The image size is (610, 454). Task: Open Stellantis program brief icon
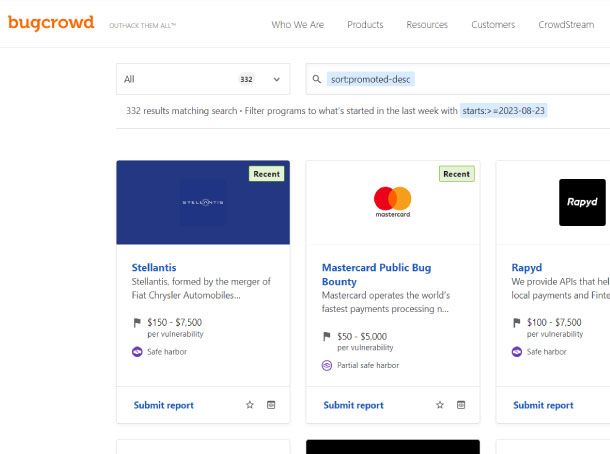271,405
